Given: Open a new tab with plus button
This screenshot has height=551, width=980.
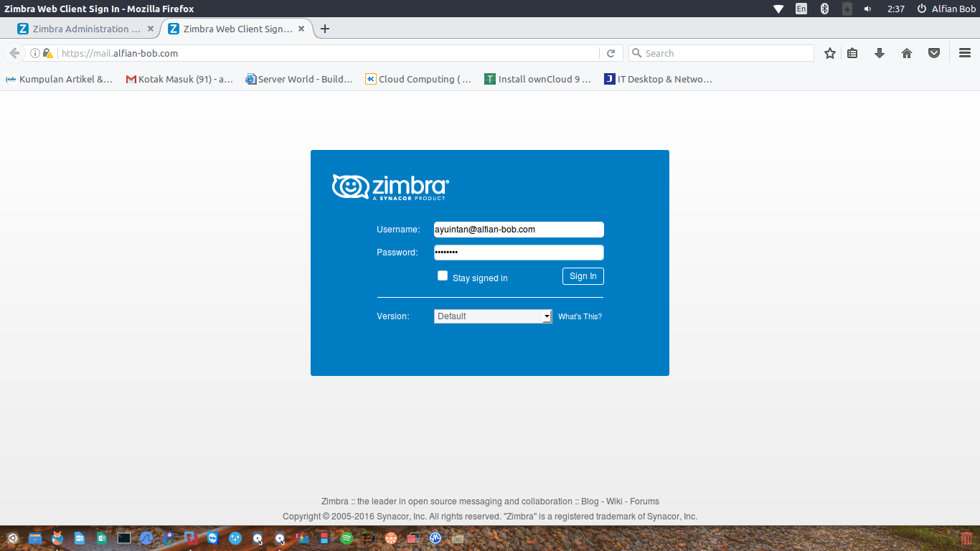Looking at the screenshot, I should 325,29.
